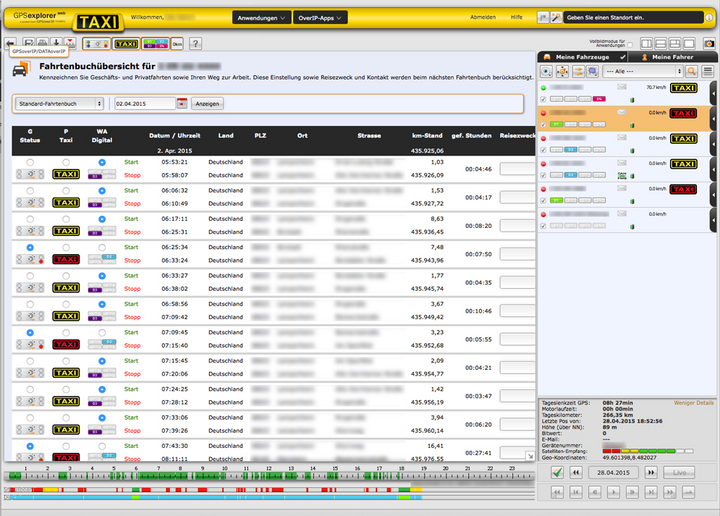
Task: Open help with the question mark icon
Action: point(195,44)
